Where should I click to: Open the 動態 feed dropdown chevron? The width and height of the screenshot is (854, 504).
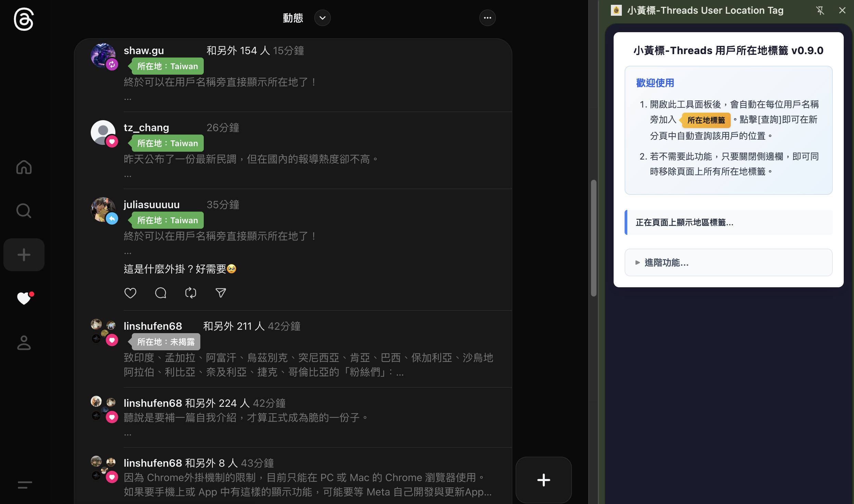(x=322, y=18)
